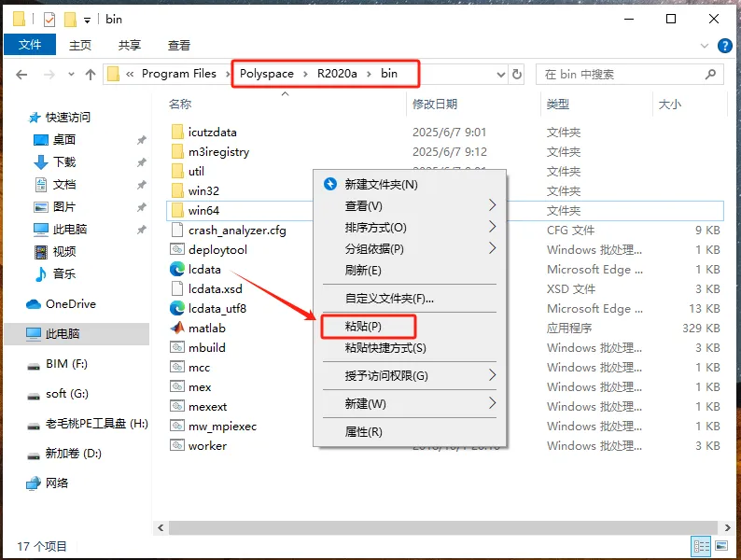Select the win64 folder icon
The width and height of the screenshot is (741, 560).
(177, 210)
